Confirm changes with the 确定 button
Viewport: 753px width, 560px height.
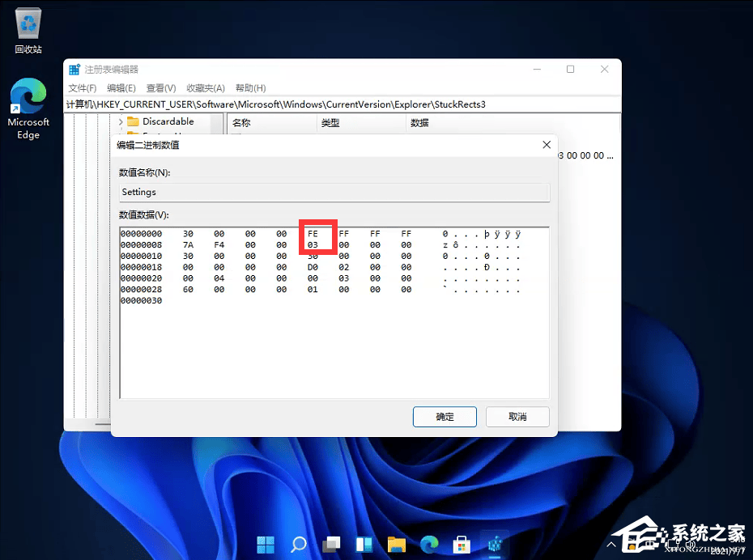pos(444,417)
